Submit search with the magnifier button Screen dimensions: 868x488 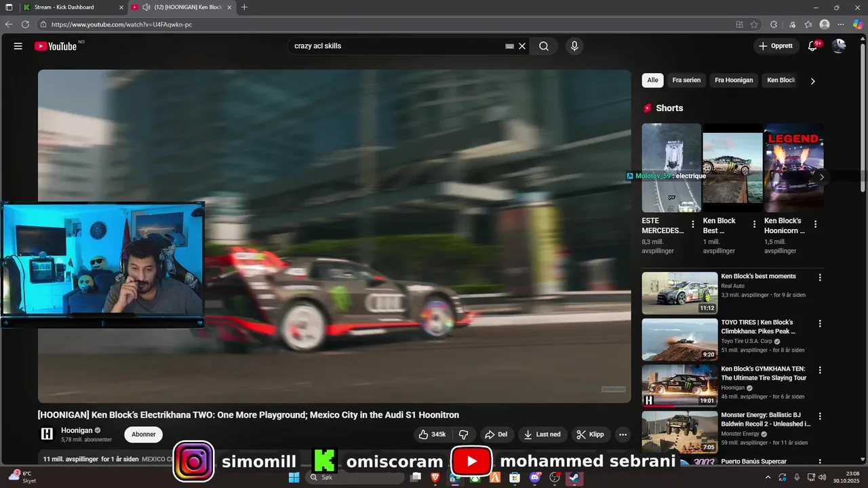click(544, 46)
